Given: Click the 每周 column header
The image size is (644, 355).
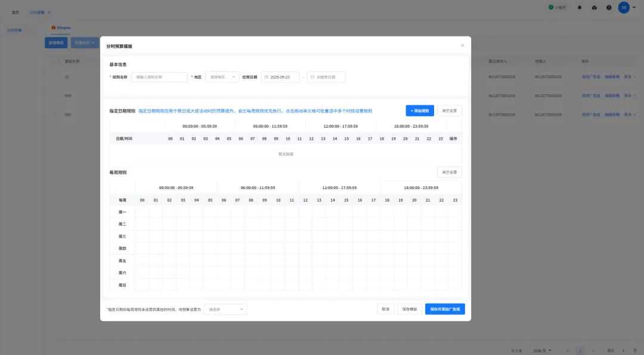Looking at the screenshot, I should tap(122, 200).
